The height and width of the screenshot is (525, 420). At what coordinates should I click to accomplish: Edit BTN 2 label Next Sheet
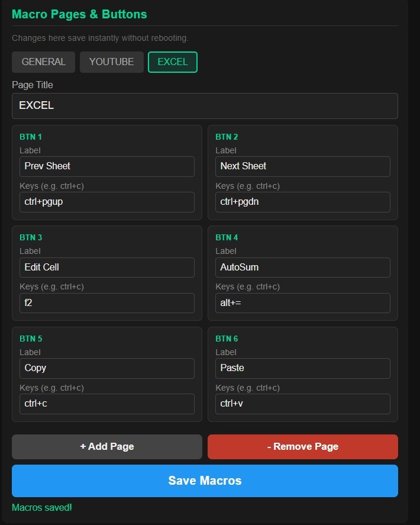pos(303,166)
